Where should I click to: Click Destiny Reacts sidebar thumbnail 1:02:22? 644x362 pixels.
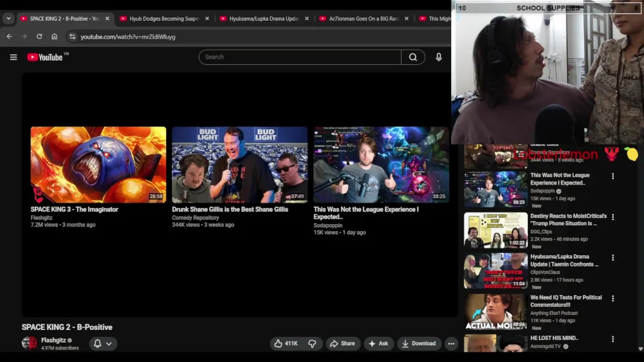point(496,230)
